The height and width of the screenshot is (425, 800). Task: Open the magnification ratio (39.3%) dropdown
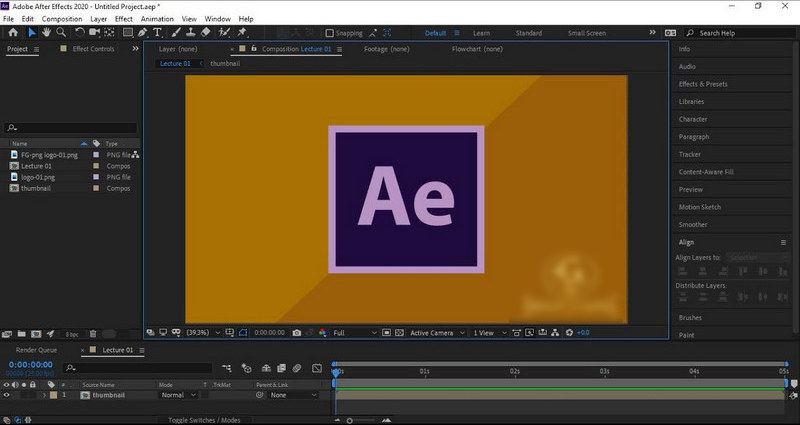click(203, 333)
